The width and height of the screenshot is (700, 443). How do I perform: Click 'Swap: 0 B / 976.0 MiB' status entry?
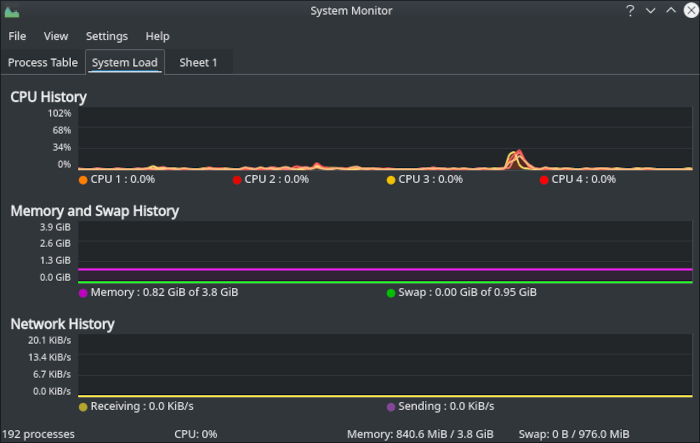click(574, 434)
